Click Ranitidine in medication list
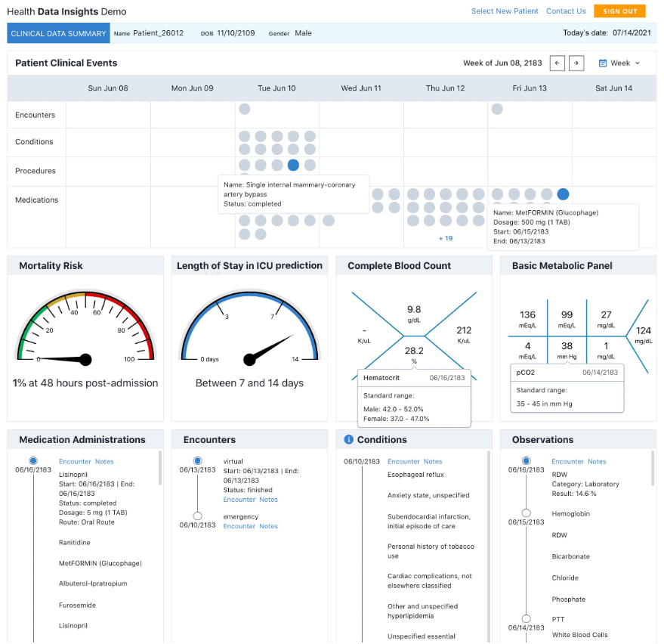This screenshot has width=664, height=644. tap(75, 542)
